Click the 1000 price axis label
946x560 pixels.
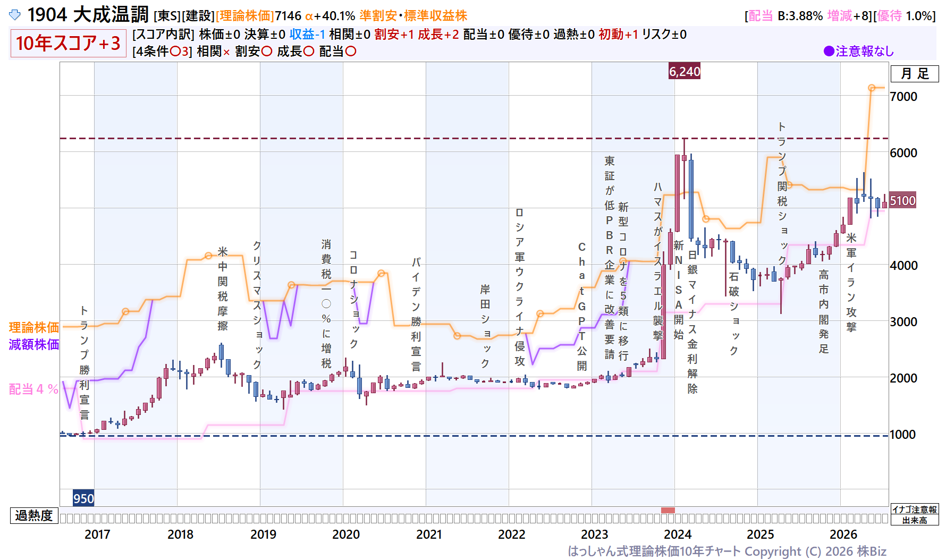click(903, 435)
